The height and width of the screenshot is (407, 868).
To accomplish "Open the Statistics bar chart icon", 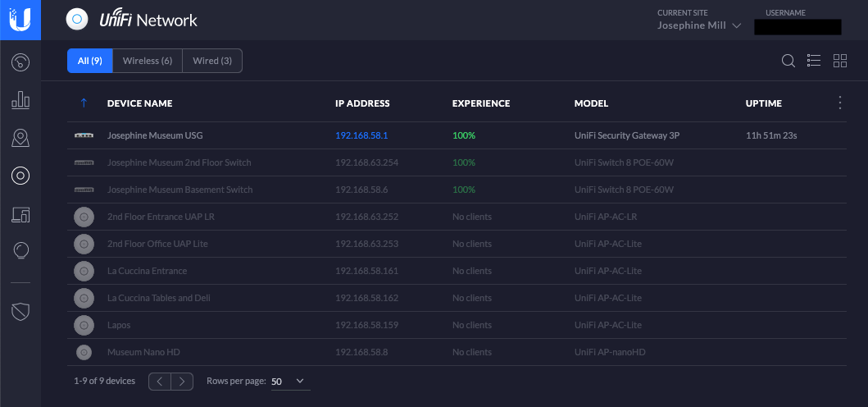I will (x=20, y=100).
